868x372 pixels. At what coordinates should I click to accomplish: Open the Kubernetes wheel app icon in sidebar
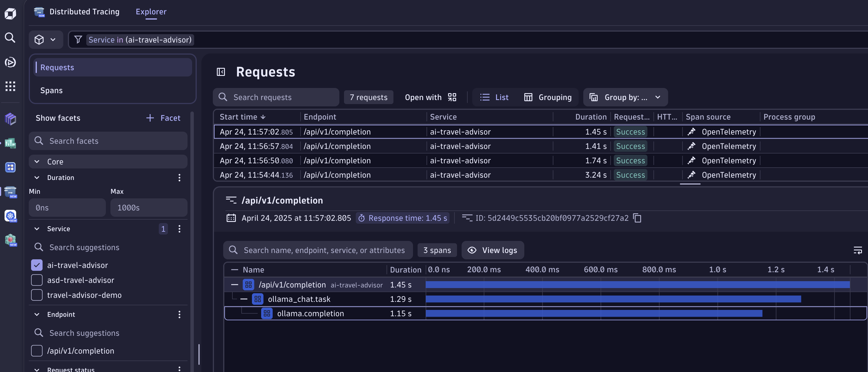point(10,216)
